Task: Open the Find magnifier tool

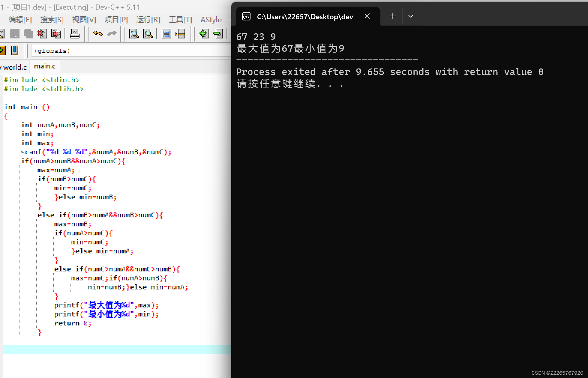Action: (134, 33)
